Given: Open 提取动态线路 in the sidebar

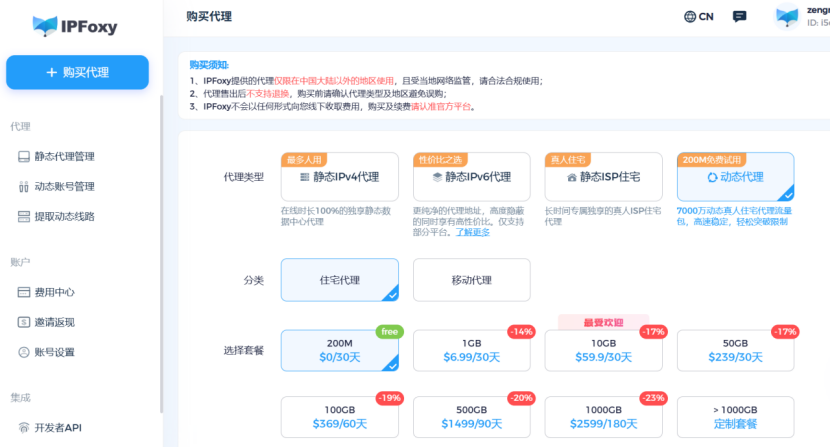Looking at the screenshot, I should pos(64,216).
